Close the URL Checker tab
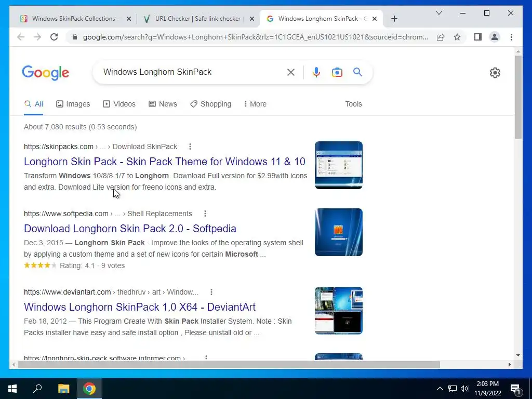The width and height of the screenshot is (532, 399). [x=252, y=19]
